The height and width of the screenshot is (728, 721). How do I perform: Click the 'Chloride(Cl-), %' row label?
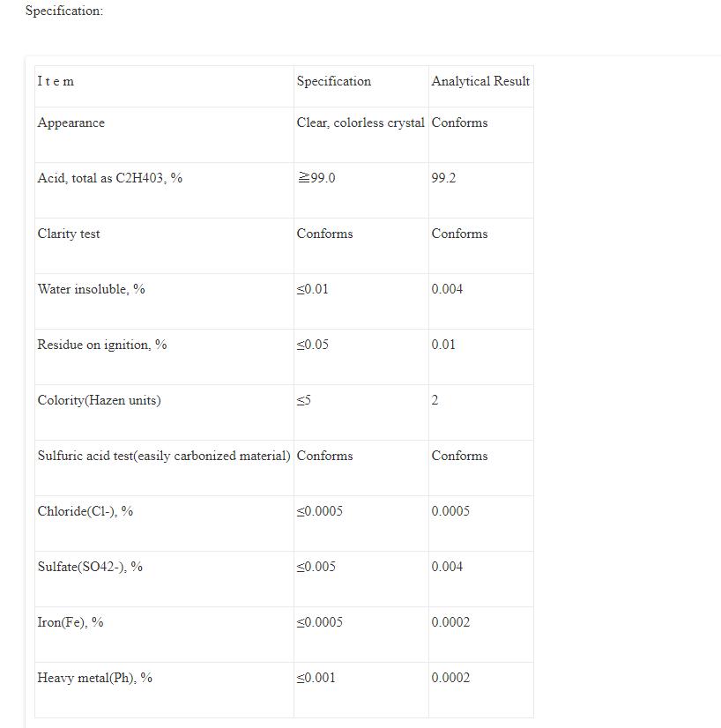(85, 512)
